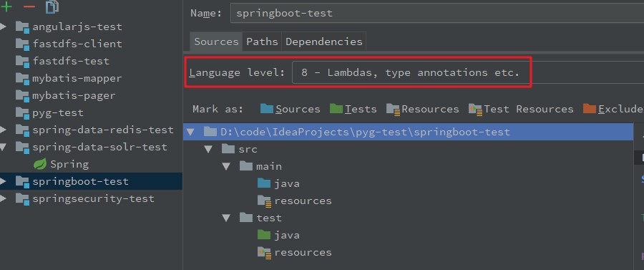The height and width of the screenshot is (270, 644).
Task: Select the test folder label
Action: coord(269,218)
